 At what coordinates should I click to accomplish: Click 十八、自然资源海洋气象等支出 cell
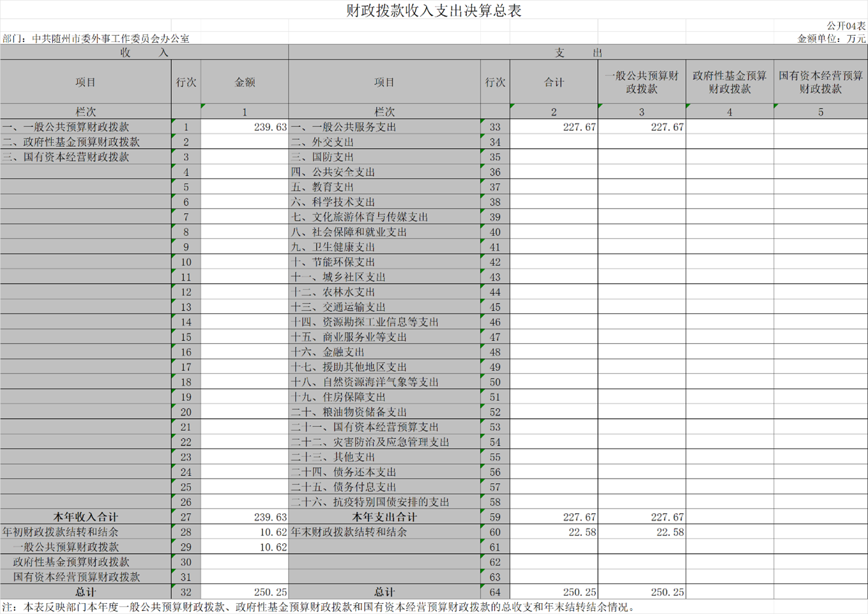click(x=385, y=382)
